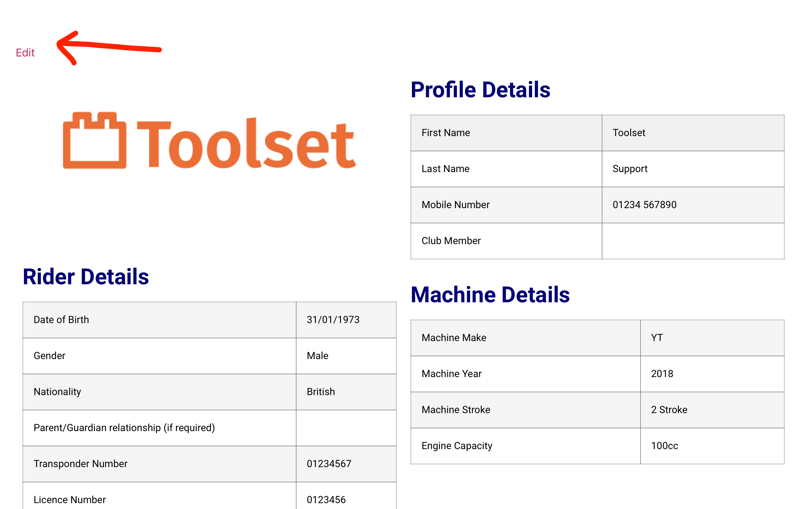Click the stroke value 2 Stroke
The image size is (812, 509).
[x=669, y=410]
